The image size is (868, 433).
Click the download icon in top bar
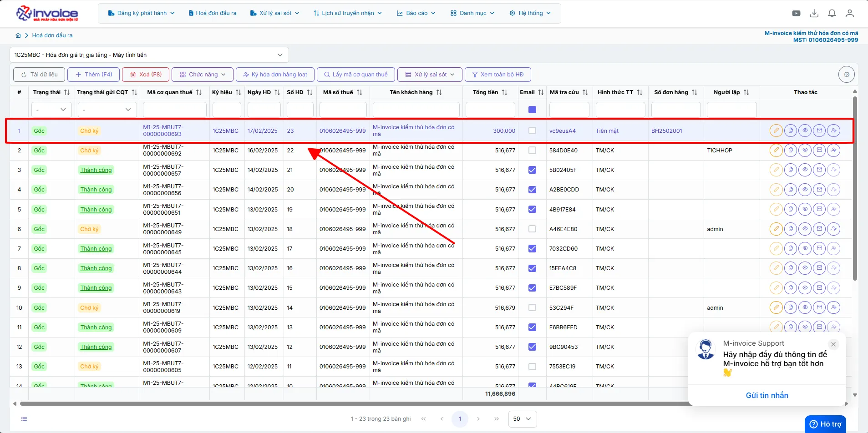click(814, 13)
